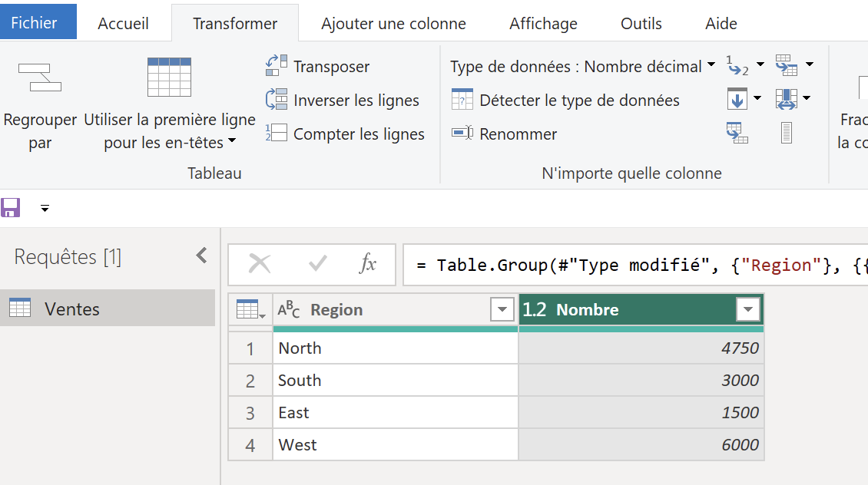Viewport: 868px width, 485px height.
Task: Cancel formula edit with X icon
Action: (x=259, y=264)
